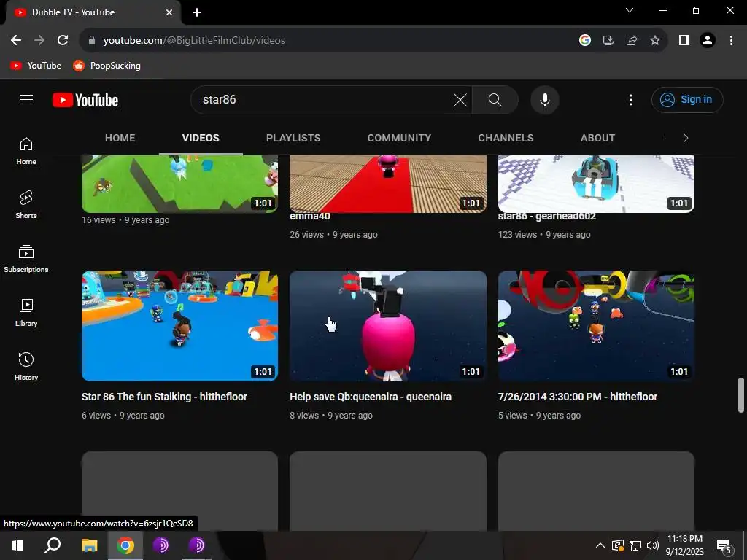Open the Windows Start menu

point(18,545)
